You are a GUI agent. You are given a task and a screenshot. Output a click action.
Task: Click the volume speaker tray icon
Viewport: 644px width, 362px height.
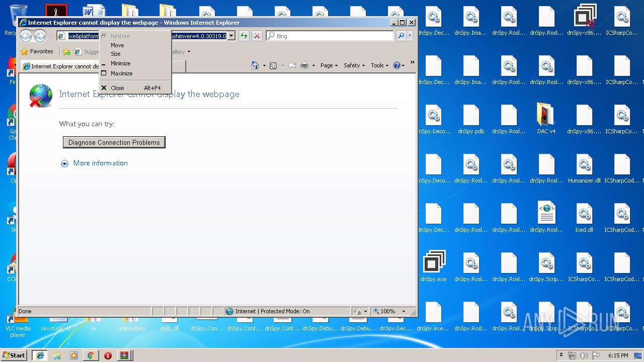coord(584,355)
